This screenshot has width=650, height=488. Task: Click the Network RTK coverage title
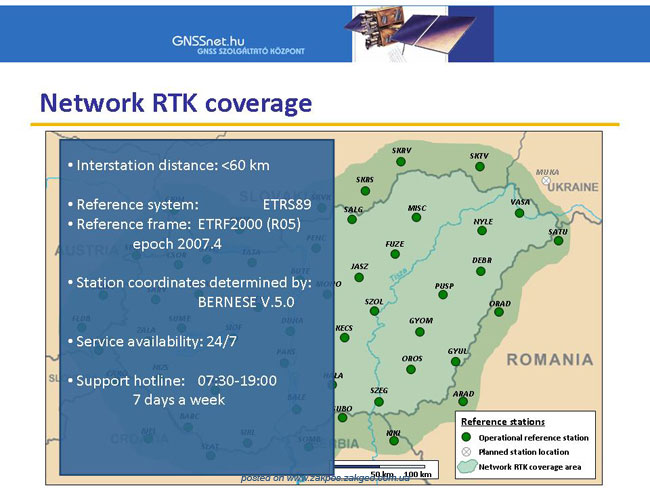176,103
